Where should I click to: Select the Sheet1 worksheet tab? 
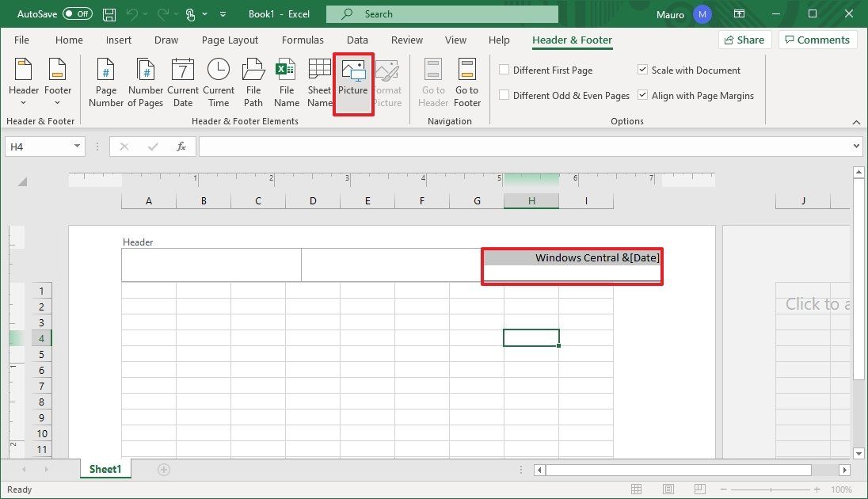(105, 469)
